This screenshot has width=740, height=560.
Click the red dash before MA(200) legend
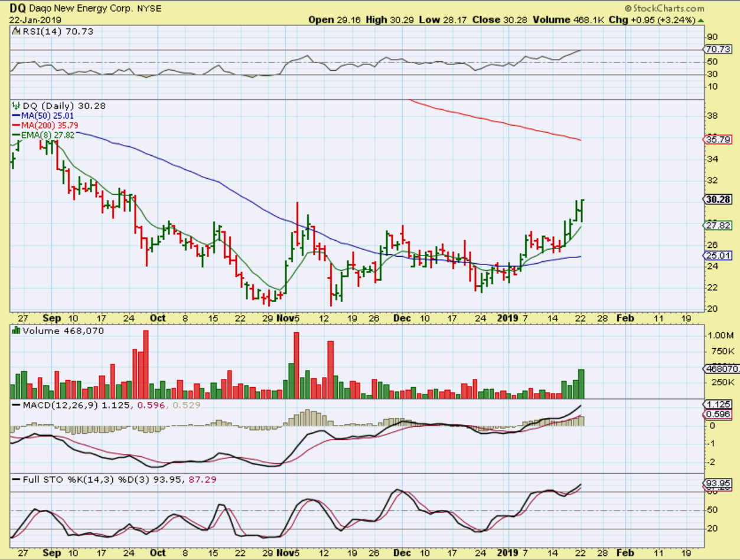16,125
